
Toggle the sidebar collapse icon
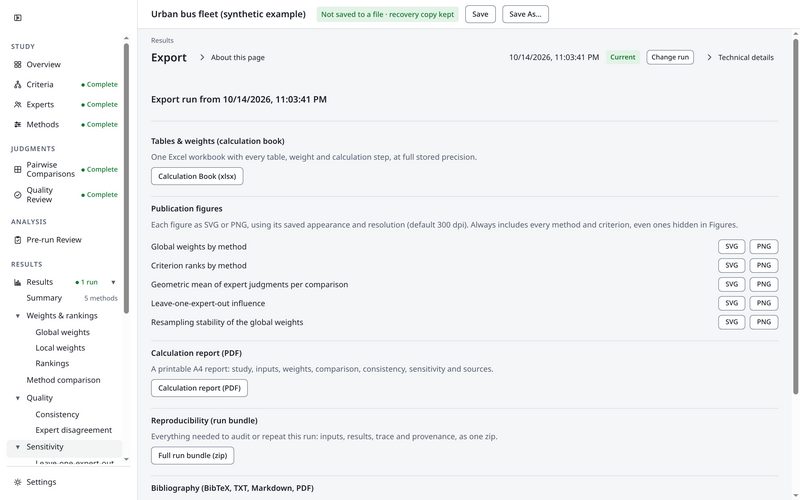tap(18, 18)
